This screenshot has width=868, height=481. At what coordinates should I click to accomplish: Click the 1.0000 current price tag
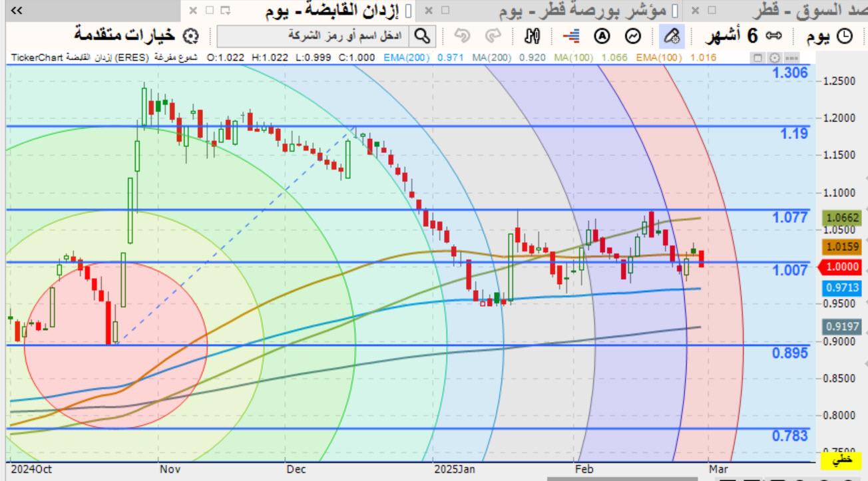coord(842,267)
